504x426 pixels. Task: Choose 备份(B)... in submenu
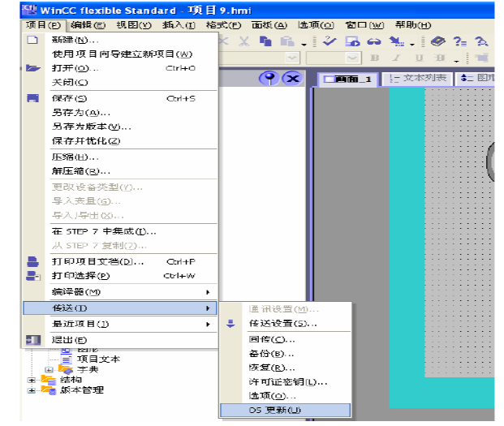click(x=286, y=354)
